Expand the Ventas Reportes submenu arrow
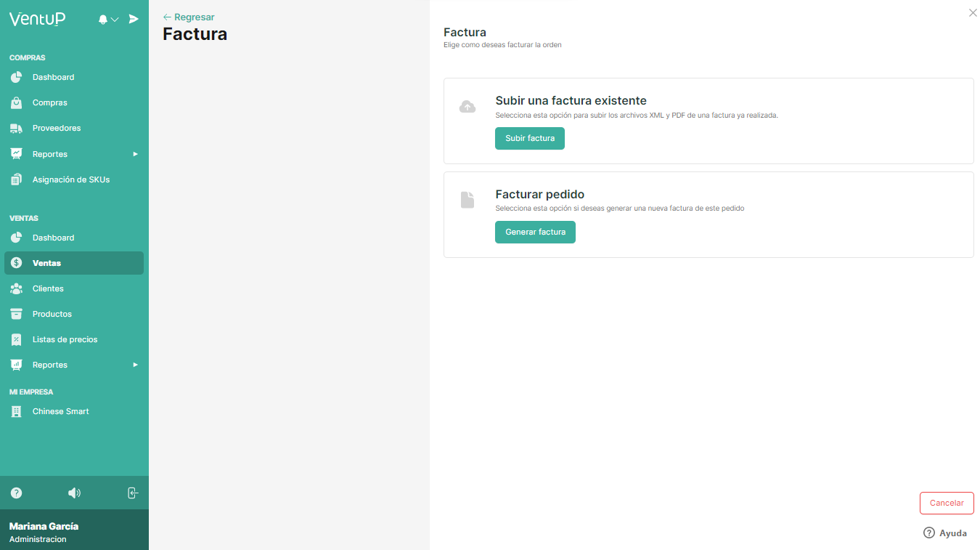This screenshot has width=980, height=550. (x=135, y=365)
